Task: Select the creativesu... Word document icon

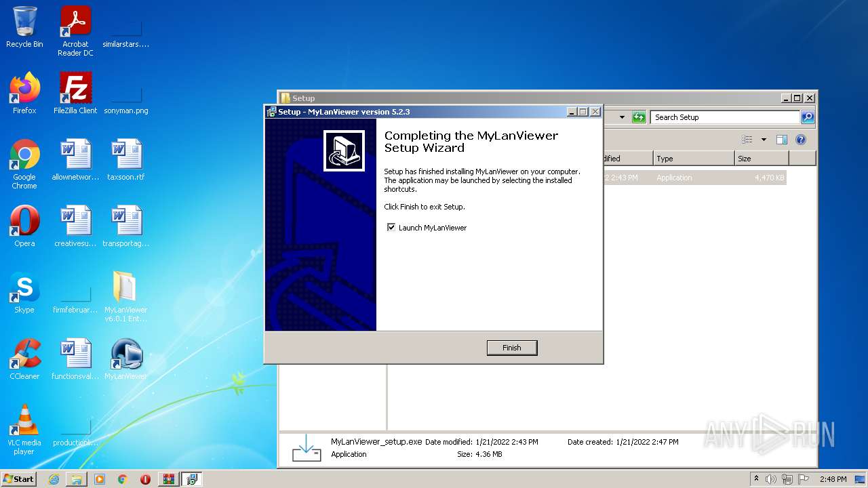Action: tap(75, 226)
